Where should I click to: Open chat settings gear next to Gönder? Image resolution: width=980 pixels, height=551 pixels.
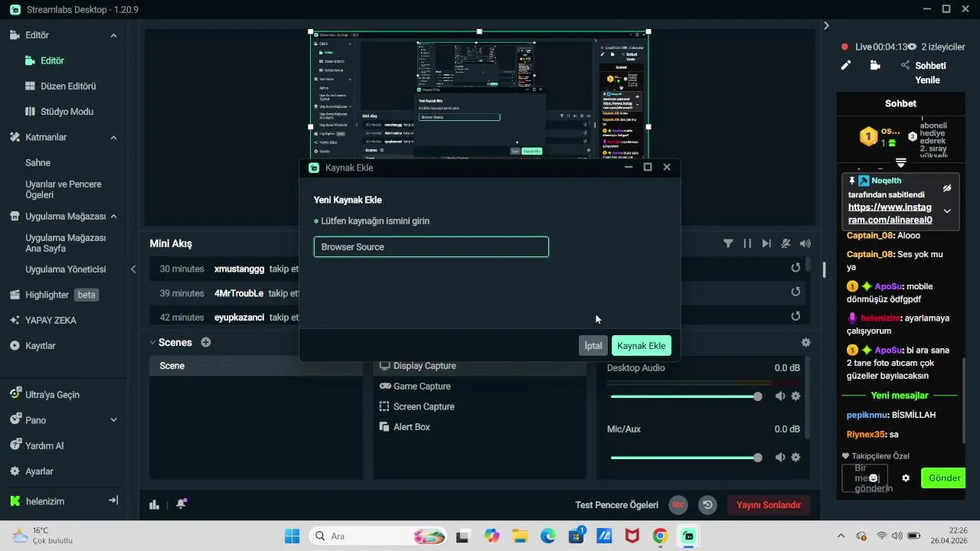(906, 478)
